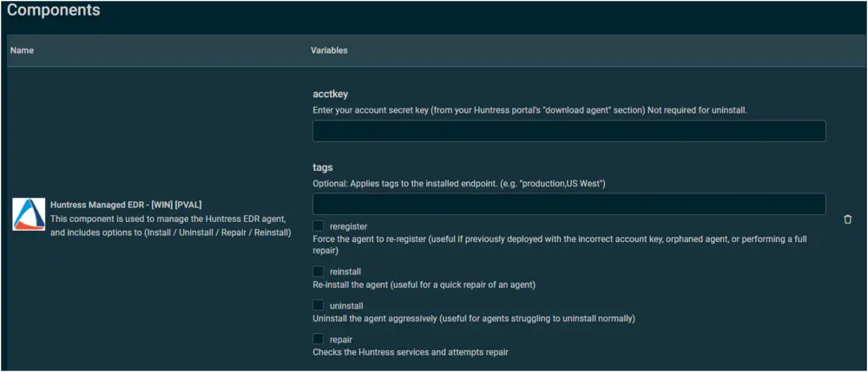Click the Huntress triangle logo icon
This screenshot has height=372, width=868.
[x=29, y=214]
